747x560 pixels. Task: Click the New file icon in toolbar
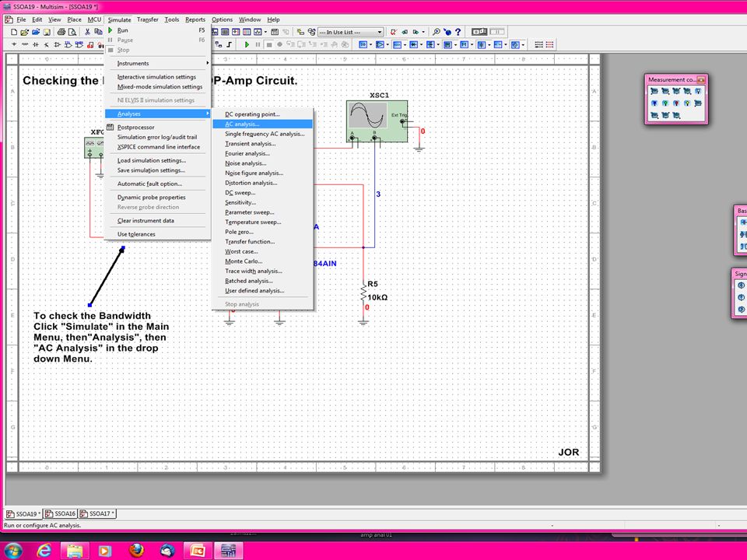tap(14, 32)
